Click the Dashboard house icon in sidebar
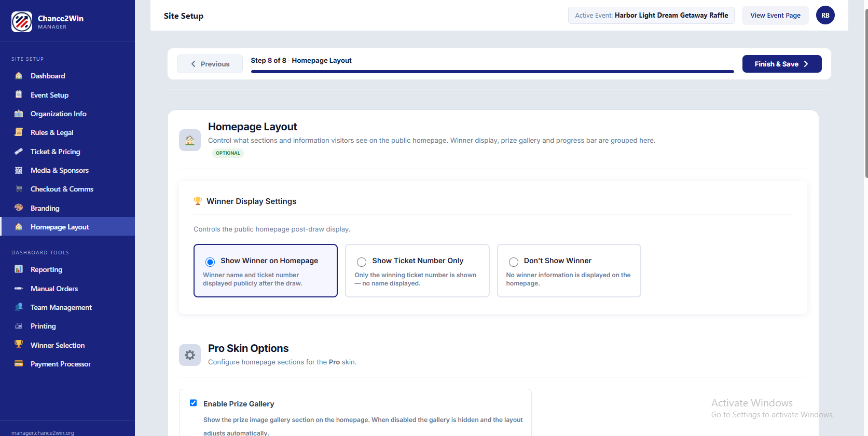Image resolution: width=868 pixels, height=436 pixels. coord(19,76)
